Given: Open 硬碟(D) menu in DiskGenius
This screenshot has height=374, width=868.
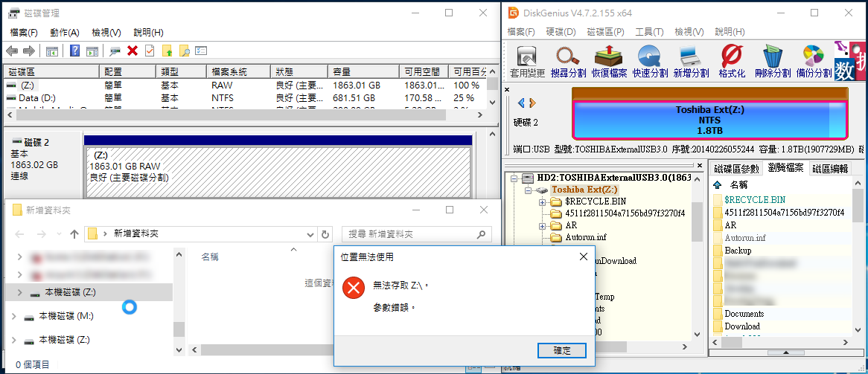Looking at the screenshot, I should pyautogui.click(x=561, y=31).
